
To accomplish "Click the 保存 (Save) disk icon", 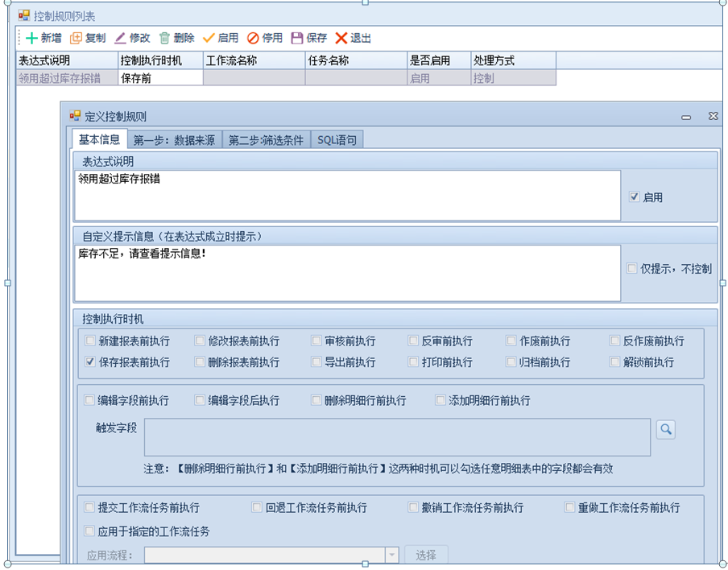I will pyautogui.click(x=297, y=38).
